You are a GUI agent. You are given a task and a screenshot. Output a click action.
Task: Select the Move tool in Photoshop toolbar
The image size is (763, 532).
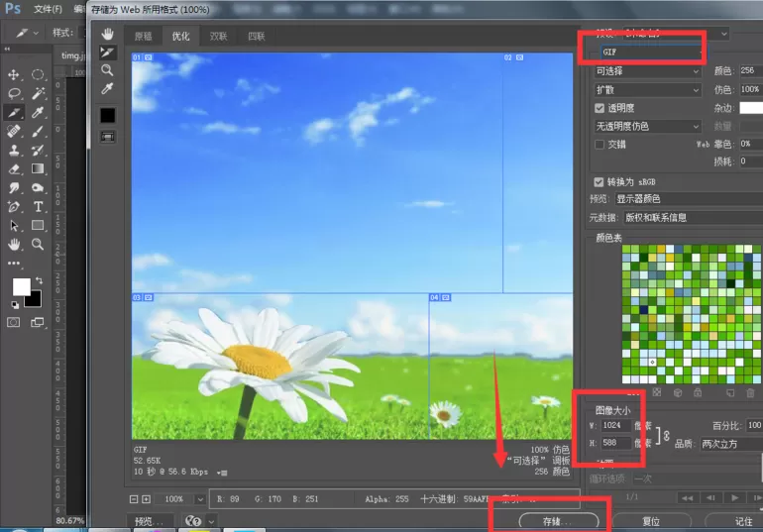click(14, 74)
